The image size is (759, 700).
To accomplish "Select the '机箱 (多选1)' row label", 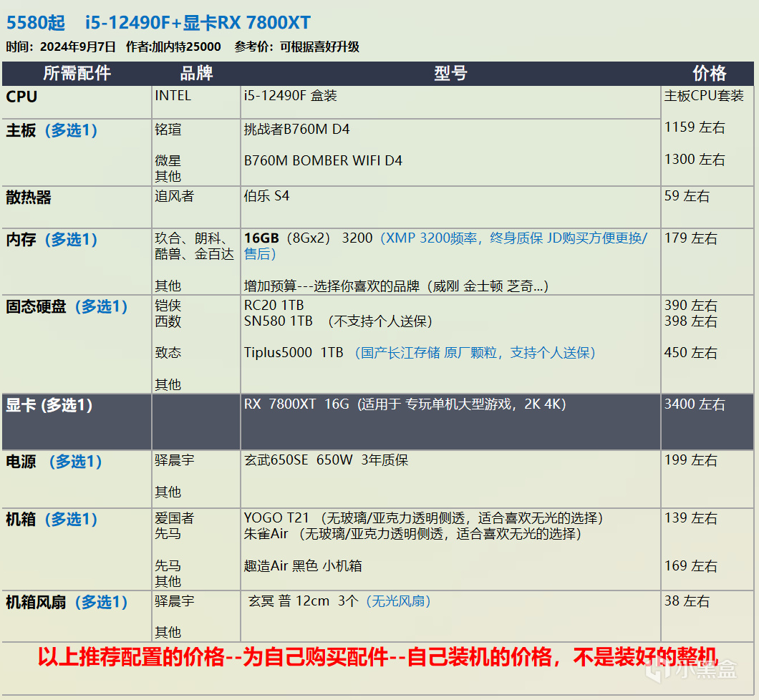I will 52,519.
